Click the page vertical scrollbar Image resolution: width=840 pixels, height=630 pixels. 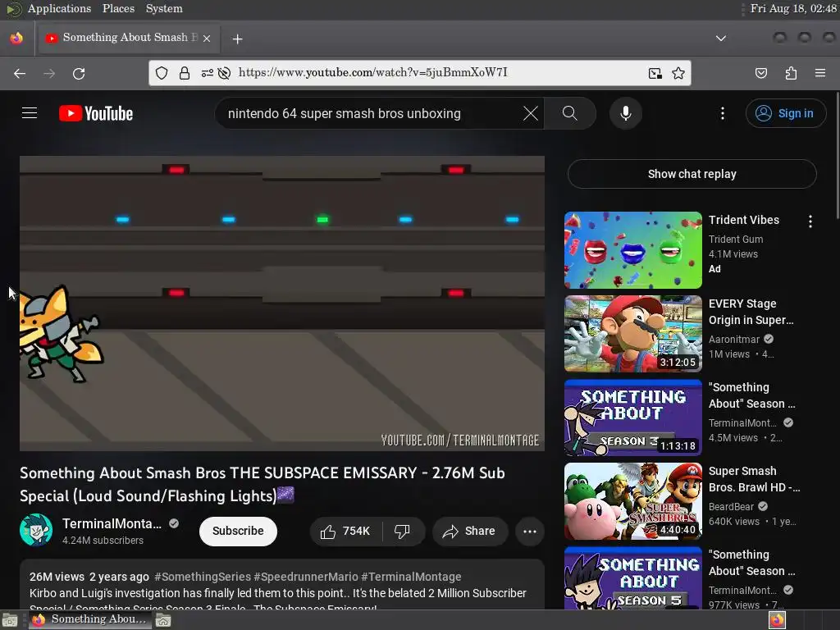pos(837,155)
